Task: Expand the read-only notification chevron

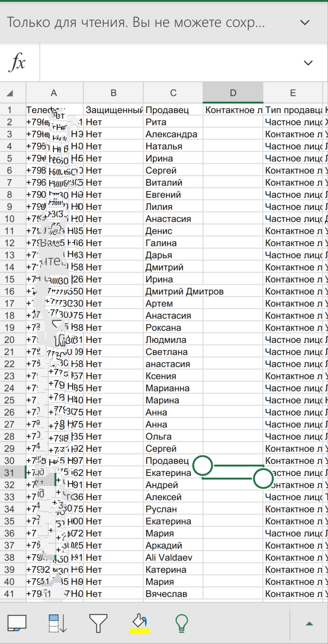Action: [x=305, y=22]
